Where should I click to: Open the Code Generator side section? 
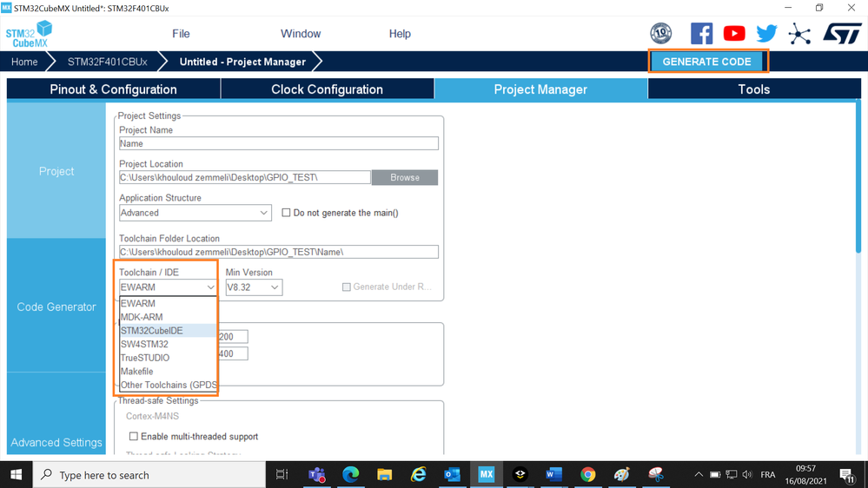point(56,307)
